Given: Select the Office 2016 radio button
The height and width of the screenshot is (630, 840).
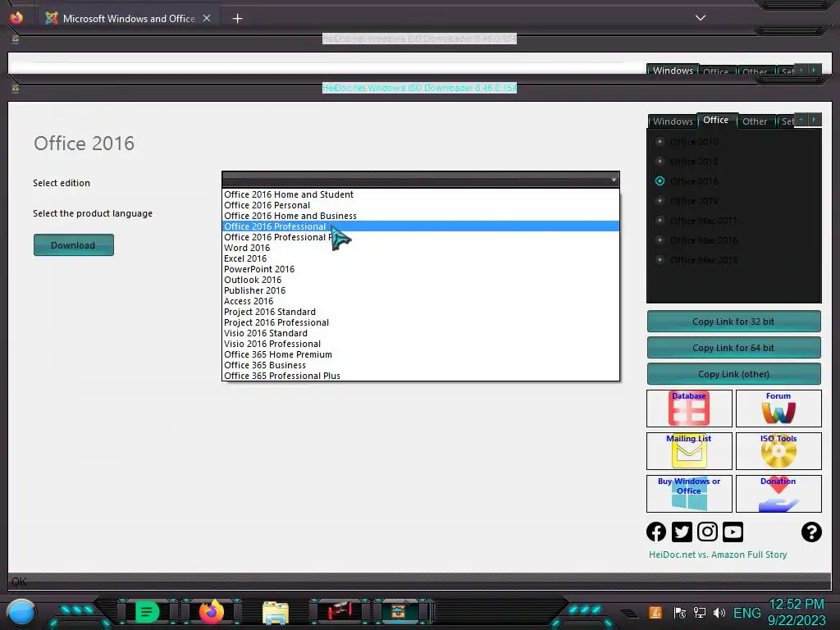Looking at the screenshot, I should coord(660,181).
